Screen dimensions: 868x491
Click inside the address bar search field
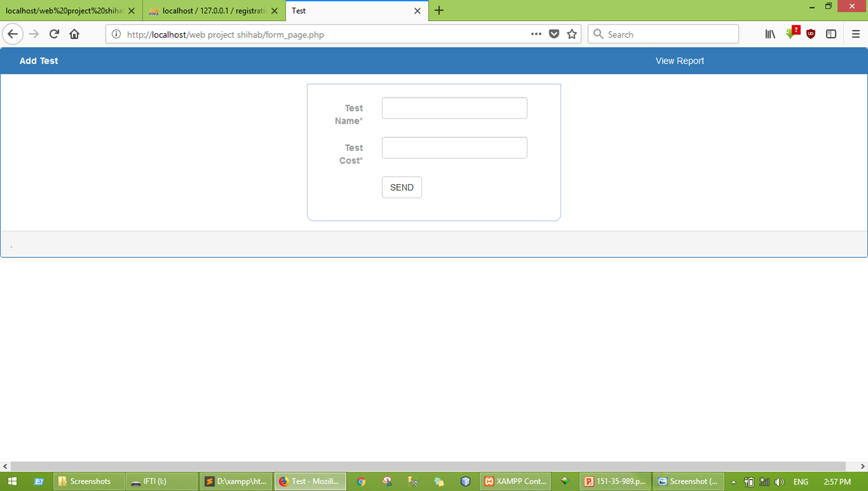(x=662, y=34)
